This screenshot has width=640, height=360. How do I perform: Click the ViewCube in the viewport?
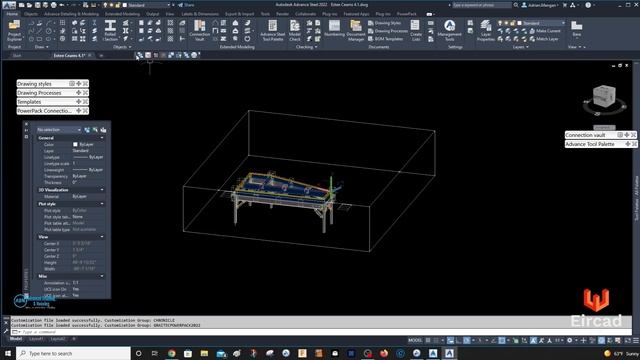click(604, 97)
